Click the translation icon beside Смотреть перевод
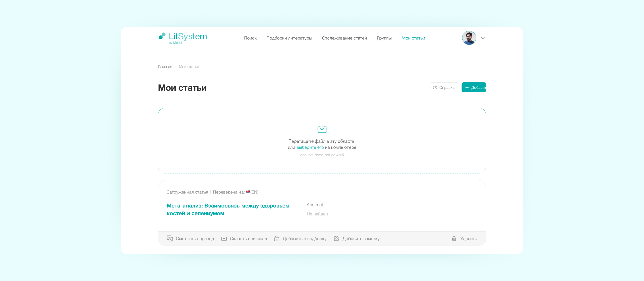 coord(170,239)
